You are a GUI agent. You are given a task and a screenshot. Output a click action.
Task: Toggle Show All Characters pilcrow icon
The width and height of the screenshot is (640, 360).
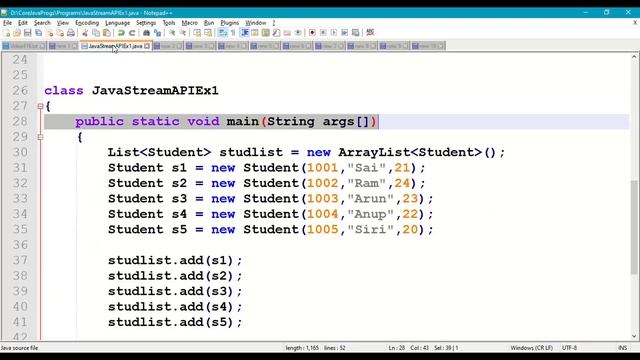click(x=233, y=33)
